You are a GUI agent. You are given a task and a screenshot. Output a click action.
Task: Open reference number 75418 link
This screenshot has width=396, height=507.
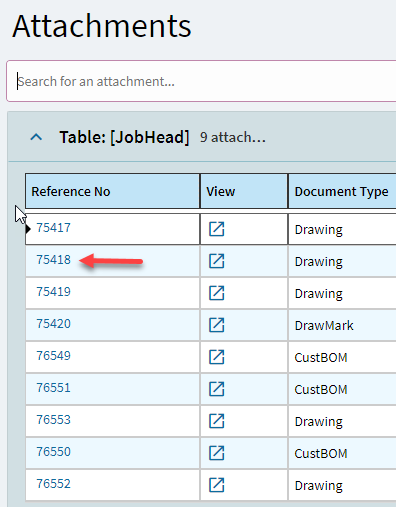point(53,260)
